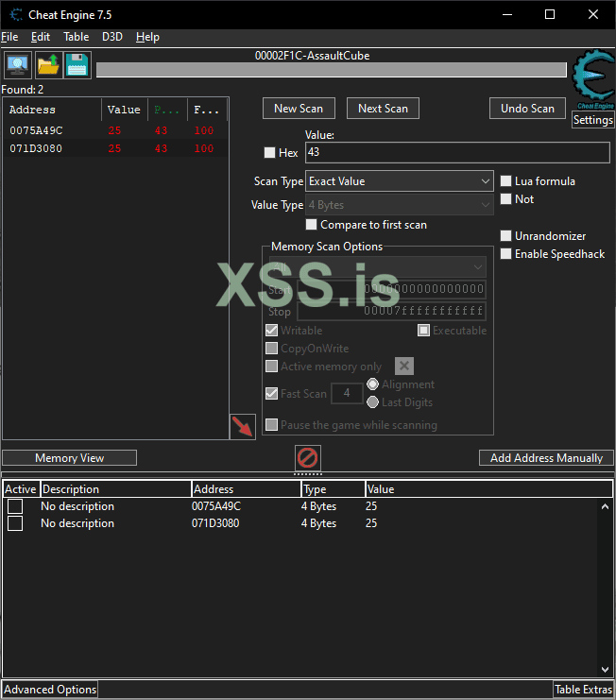The width and height of the screenshot is (616, 700).
Task: Open the File menu
Action: tap(9, 37)
